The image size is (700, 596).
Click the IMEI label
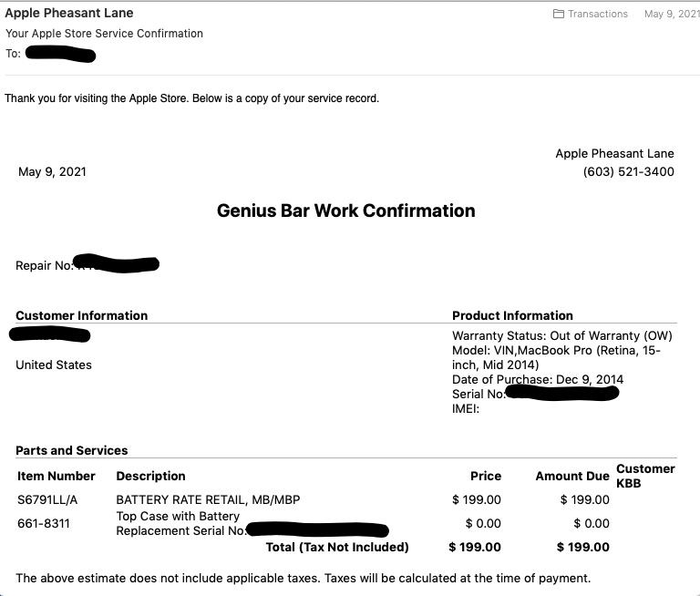coord(466,409)
